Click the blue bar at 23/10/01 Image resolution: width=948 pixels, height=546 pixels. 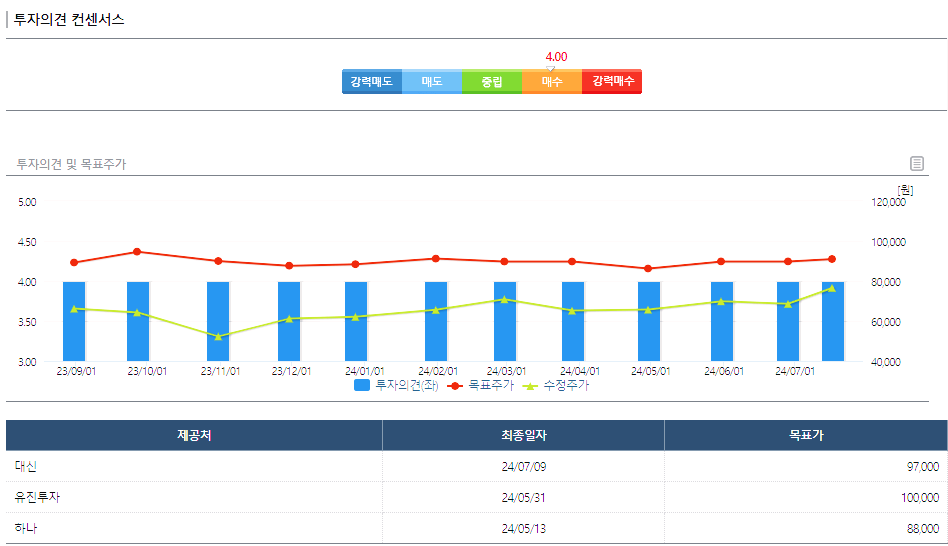point(138,322)
